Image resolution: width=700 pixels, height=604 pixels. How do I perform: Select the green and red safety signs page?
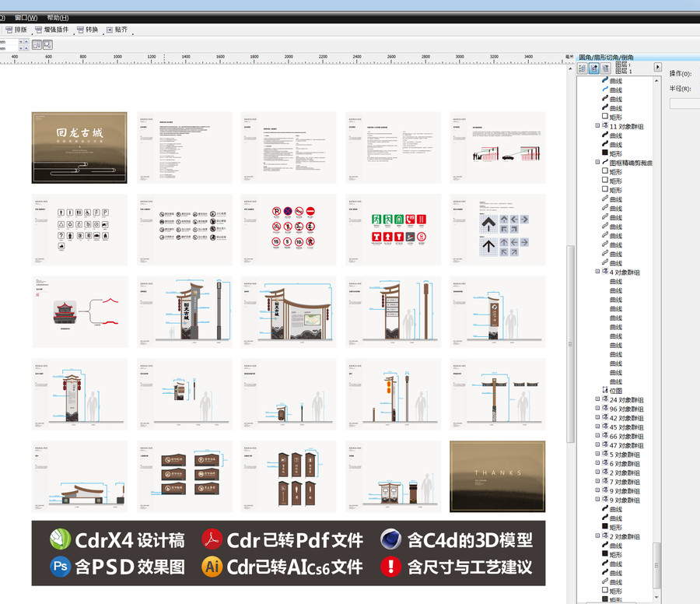pos(394,230)
